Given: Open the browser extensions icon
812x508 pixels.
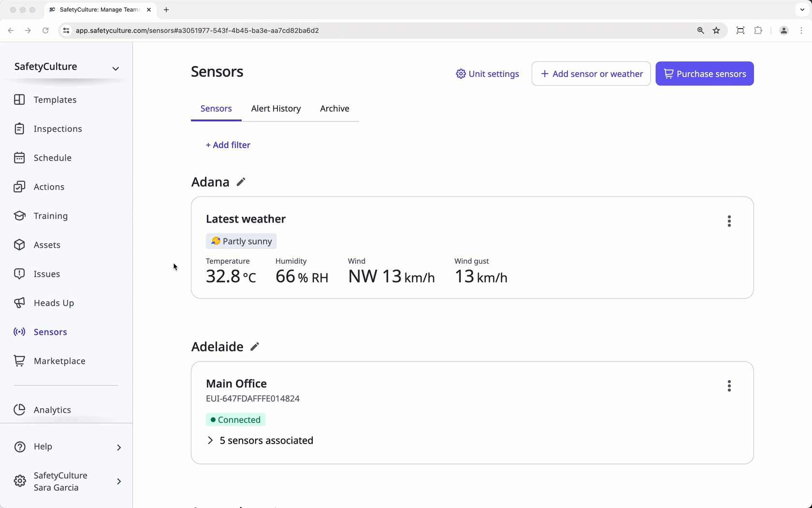Looking at the screenshot, I should pos(758,30).
